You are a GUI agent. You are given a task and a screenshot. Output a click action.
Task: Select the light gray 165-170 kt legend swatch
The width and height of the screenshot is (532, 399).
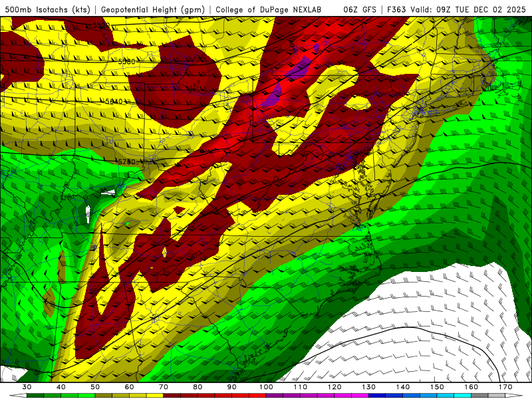point(497,396)
